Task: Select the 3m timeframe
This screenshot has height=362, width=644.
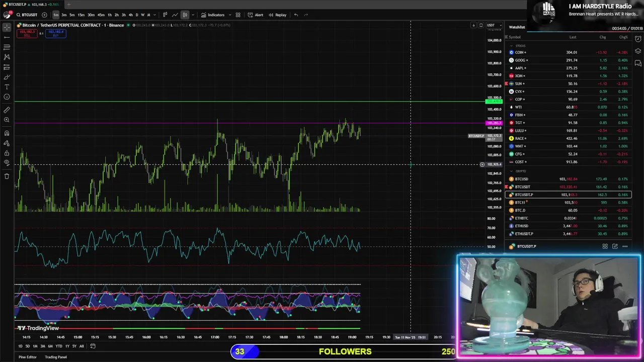Action: tap(64, 15)
